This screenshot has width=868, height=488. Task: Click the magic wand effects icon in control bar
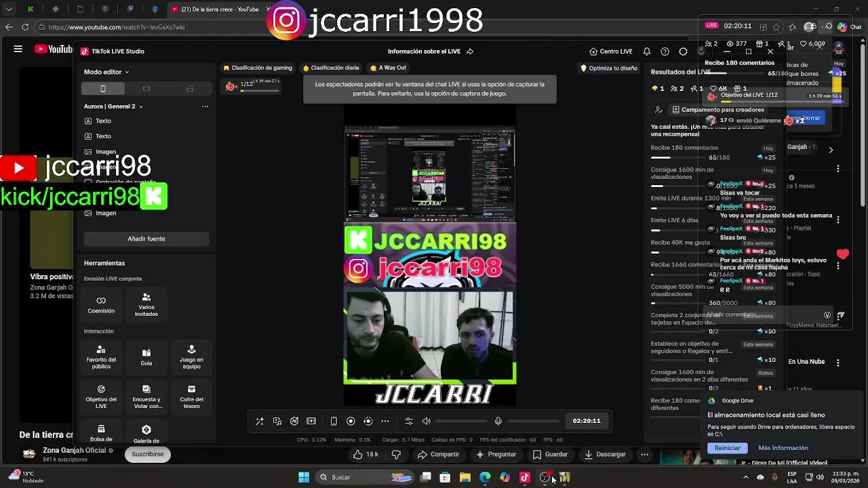260,421
